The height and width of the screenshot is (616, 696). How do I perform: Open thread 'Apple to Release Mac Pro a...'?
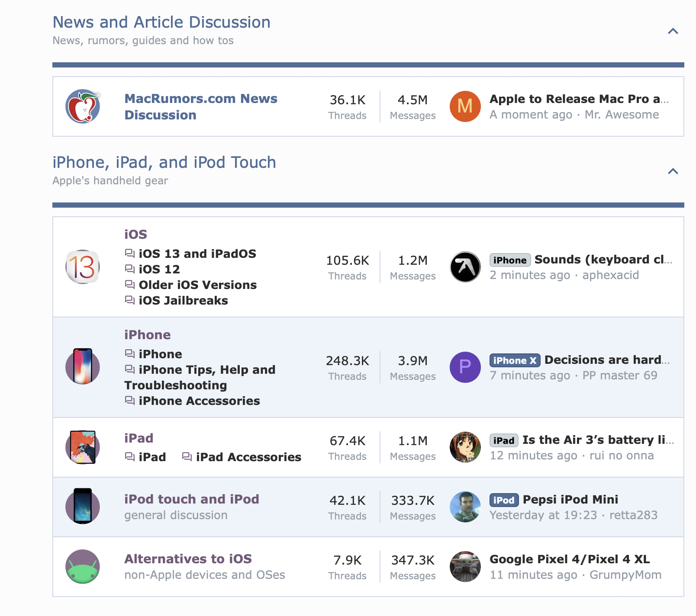[x=579, y=99]
